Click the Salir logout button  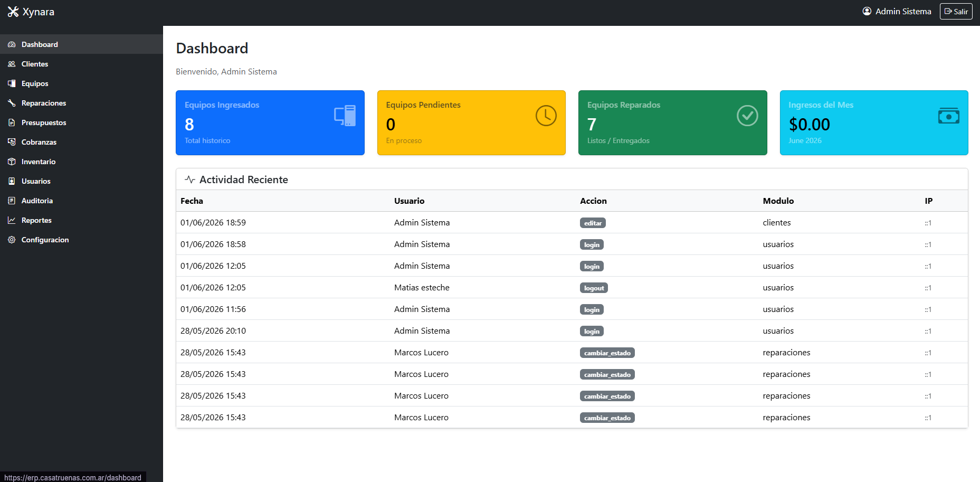(956, 11)
